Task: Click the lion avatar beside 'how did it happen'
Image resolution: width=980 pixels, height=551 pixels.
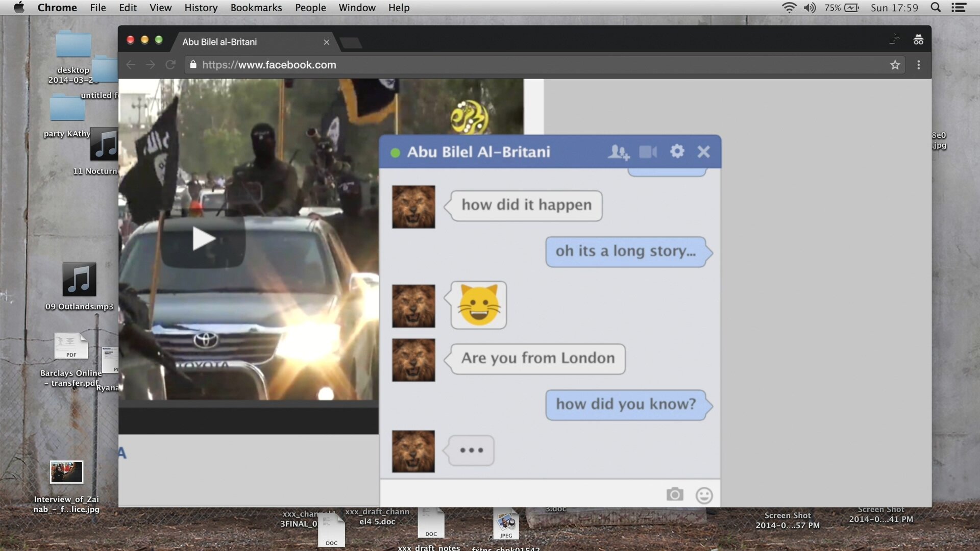Action: pos(413,207)
